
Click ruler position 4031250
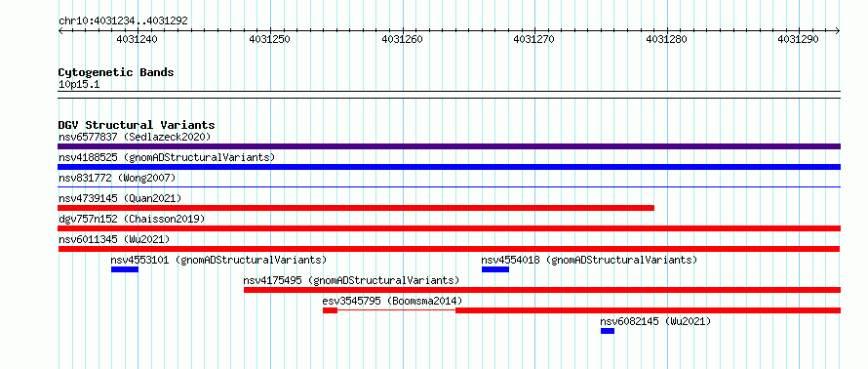[x=269, y=39]
